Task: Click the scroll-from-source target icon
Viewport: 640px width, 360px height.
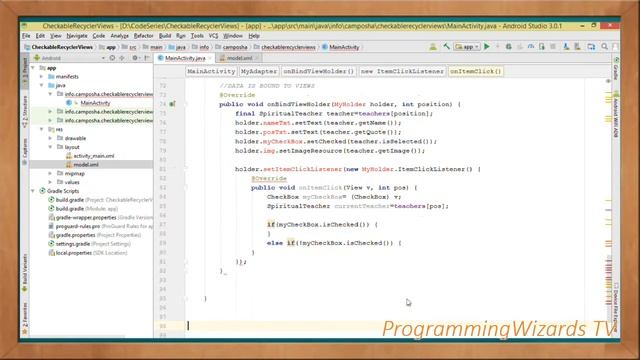Action: 112,58
